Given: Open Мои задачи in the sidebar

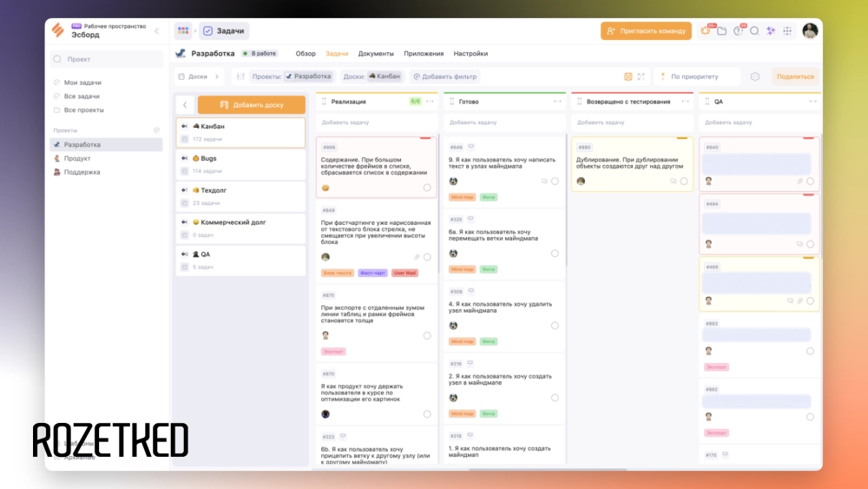Looking at the screenshot, I should (x=82, y=83).
